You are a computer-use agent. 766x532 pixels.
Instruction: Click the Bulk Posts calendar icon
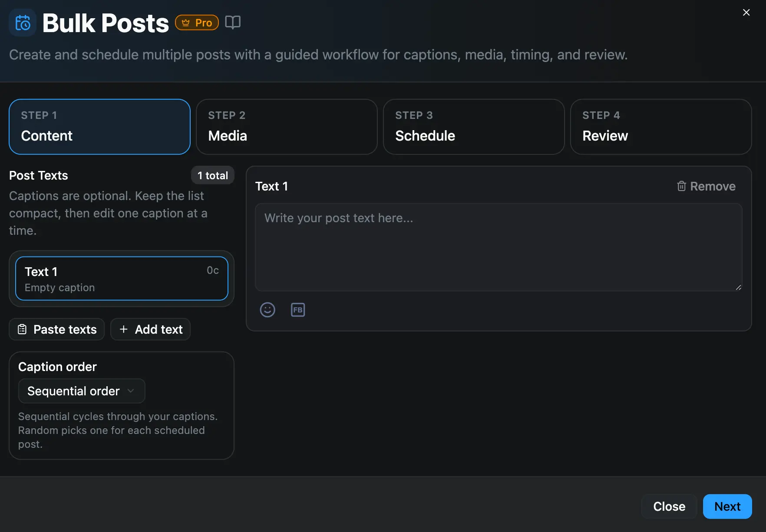point(22,23)
